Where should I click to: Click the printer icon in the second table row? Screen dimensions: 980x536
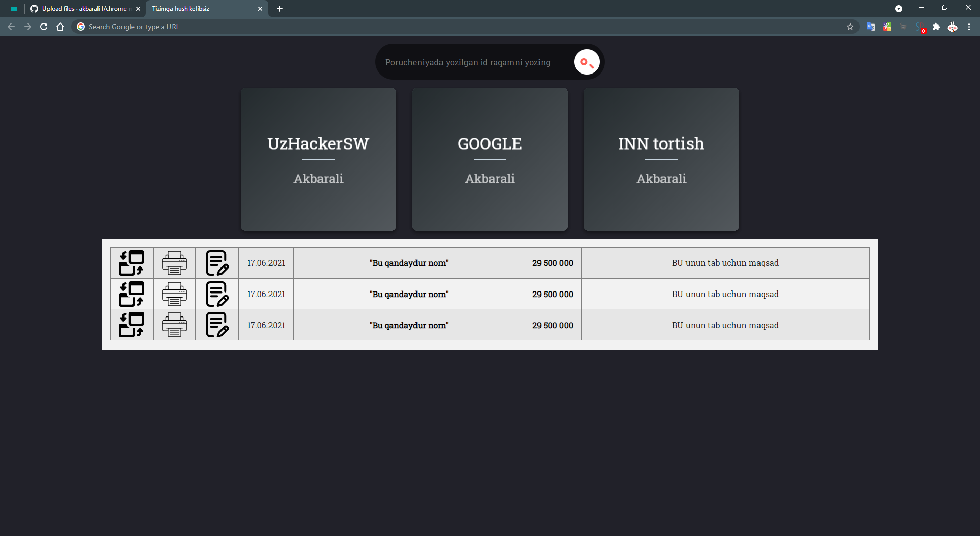click(175, 294)
